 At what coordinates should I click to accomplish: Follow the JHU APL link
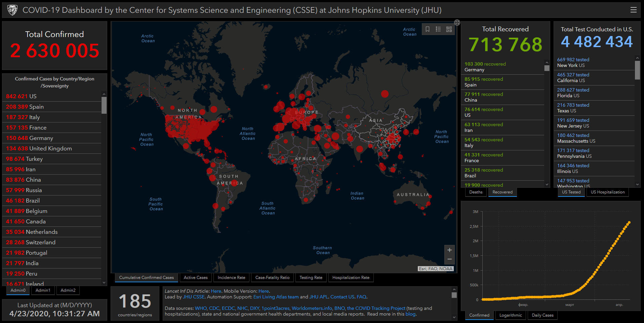click(x=319, y=297)
